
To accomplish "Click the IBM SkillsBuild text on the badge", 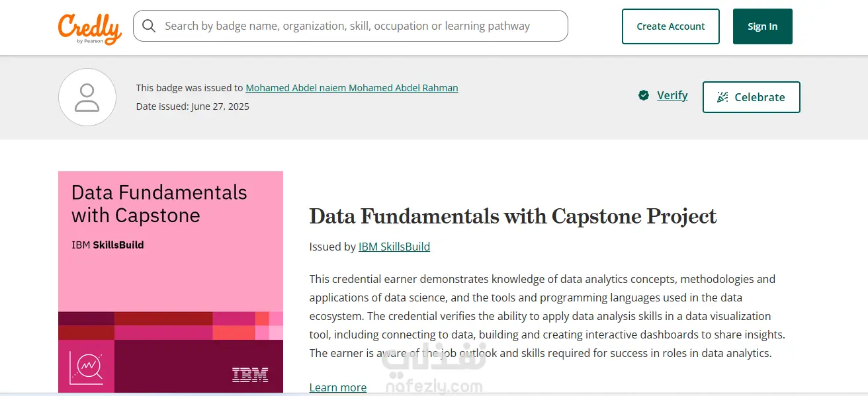I will coord(108,245).
